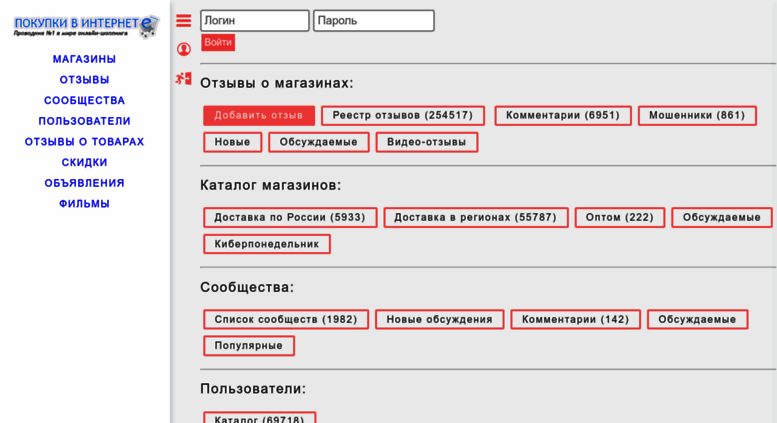
Task: Open СООБЩЕСТВА in the sidebar menu
Action: point(84,101)
